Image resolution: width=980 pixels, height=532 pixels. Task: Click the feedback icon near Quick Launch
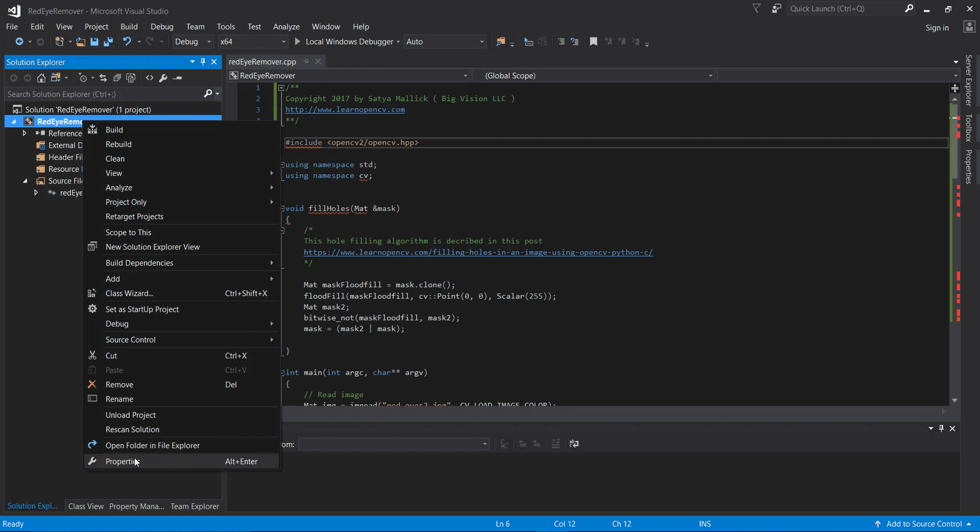[776, 9]
